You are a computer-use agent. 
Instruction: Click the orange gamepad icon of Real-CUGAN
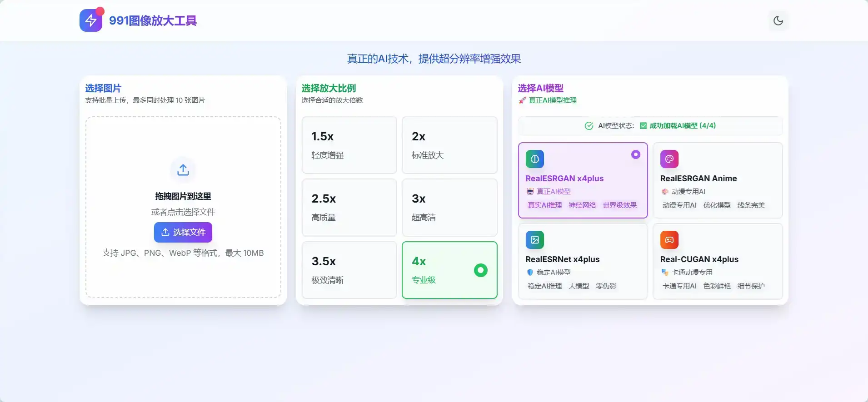tap(669, 240)
